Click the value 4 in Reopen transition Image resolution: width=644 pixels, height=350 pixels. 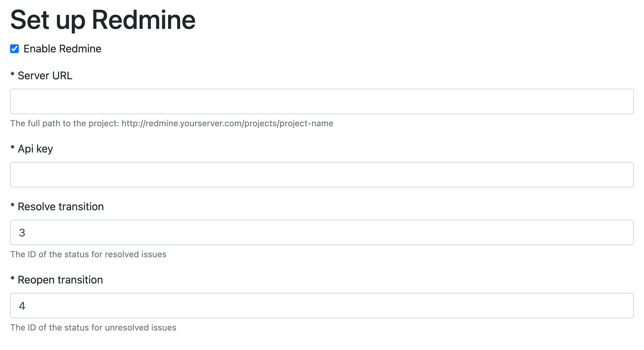pyautogui.click(x=22, y=305)
